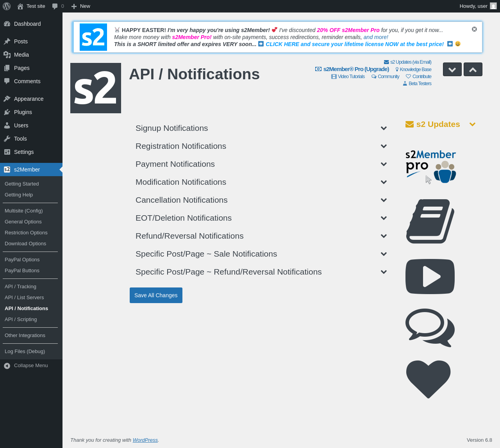This screenshot has width=500, height=448.
Task: Open Getting Help submenu
Action: pyautogui.click(x=31, y=195)
